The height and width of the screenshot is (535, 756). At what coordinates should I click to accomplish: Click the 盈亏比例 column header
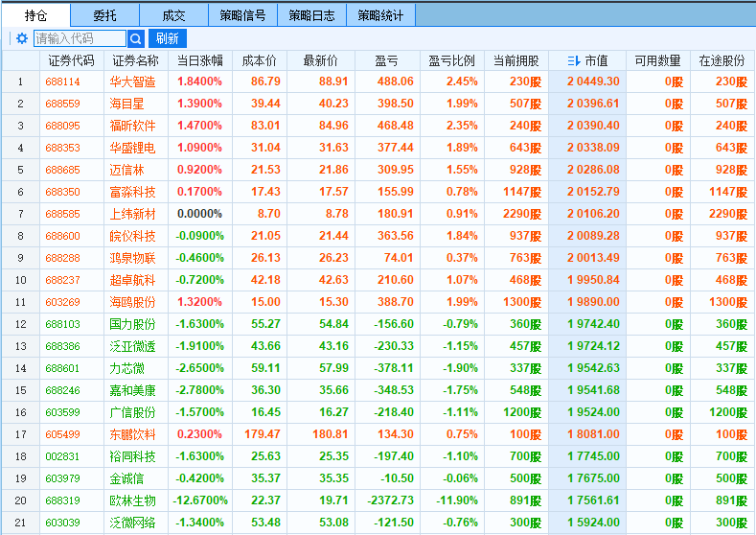tap(451, 60)
